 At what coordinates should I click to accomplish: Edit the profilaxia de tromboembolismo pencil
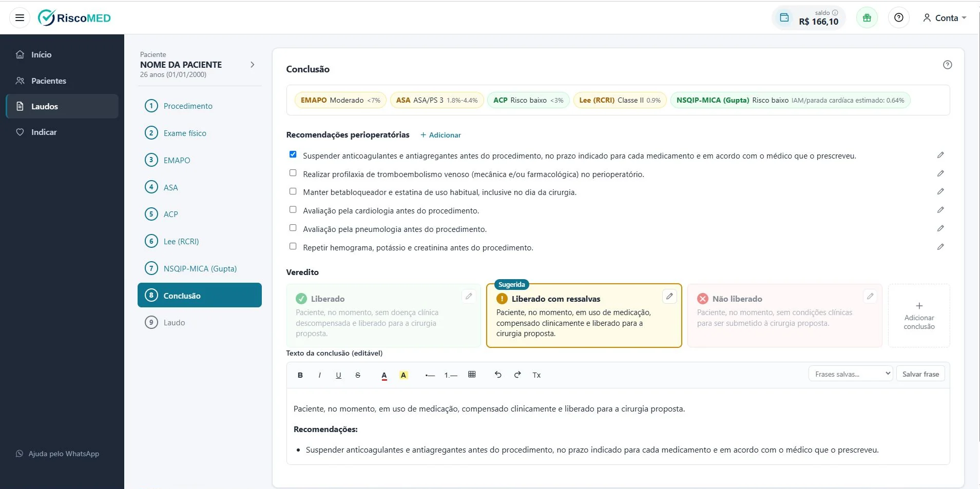pos(940,173)
